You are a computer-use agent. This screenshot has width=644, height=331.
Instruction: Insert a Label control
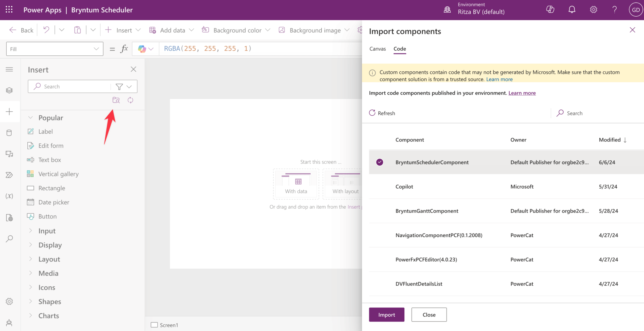45,131
